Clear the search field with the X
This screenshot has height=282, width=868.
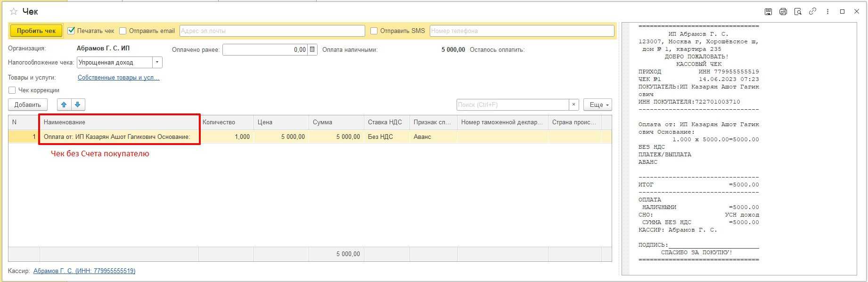573,105
